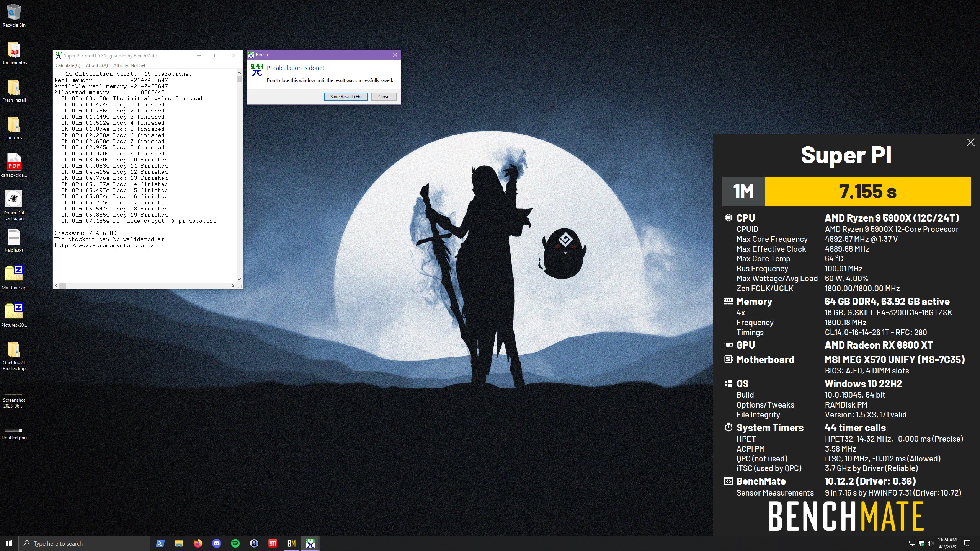
Task: Click the http://www.xtremesystems.org/ text
Action: point(104,245)
